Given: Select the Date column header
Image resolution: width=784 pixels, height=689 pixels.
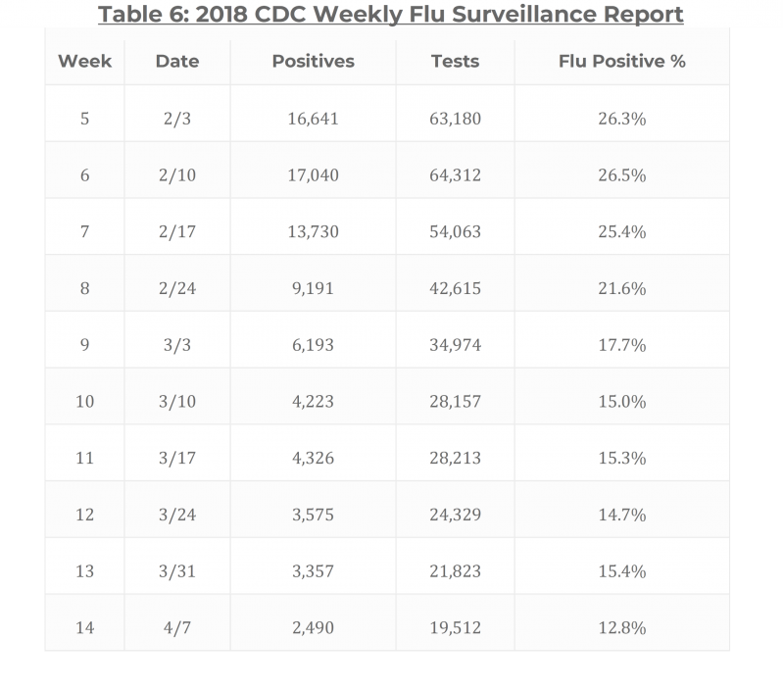Looking at the screenshot, I should click(176, 61).
